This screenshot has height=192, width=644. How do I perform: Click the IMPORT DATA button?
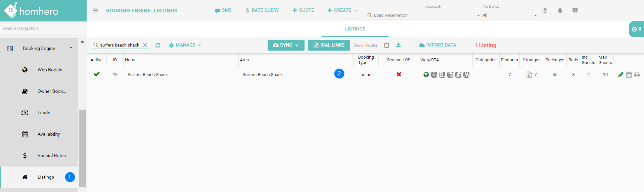tap(438, 45)
